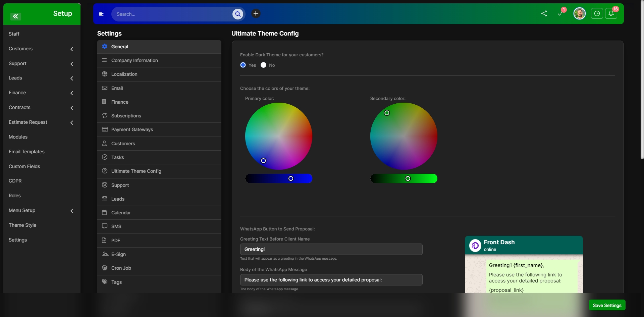The height and width of the screenshot is (317, 644).
Task: Expand the Finance sidebar section
Action: coord(72,93)
